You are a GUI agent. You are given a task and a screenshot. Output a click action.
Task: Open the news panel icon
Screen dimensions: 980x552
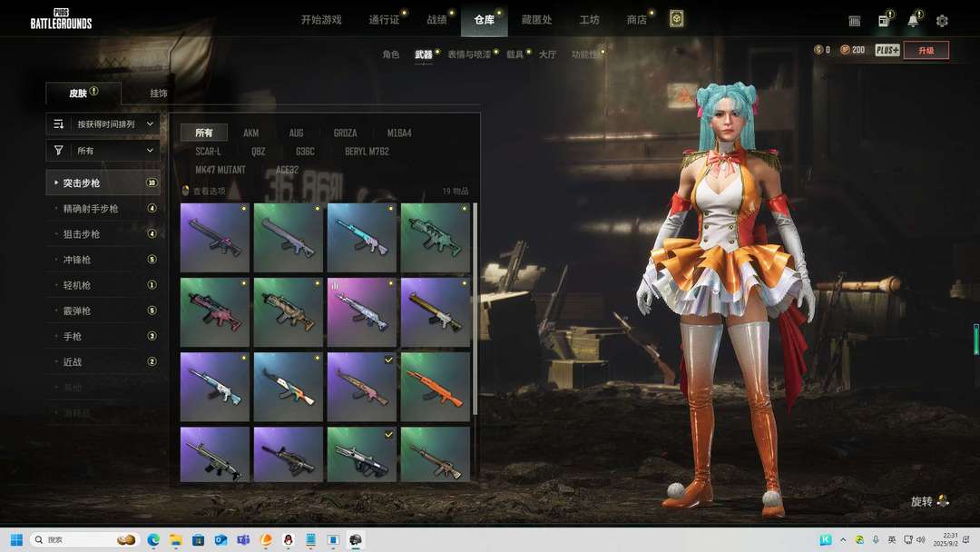[884, 21]
